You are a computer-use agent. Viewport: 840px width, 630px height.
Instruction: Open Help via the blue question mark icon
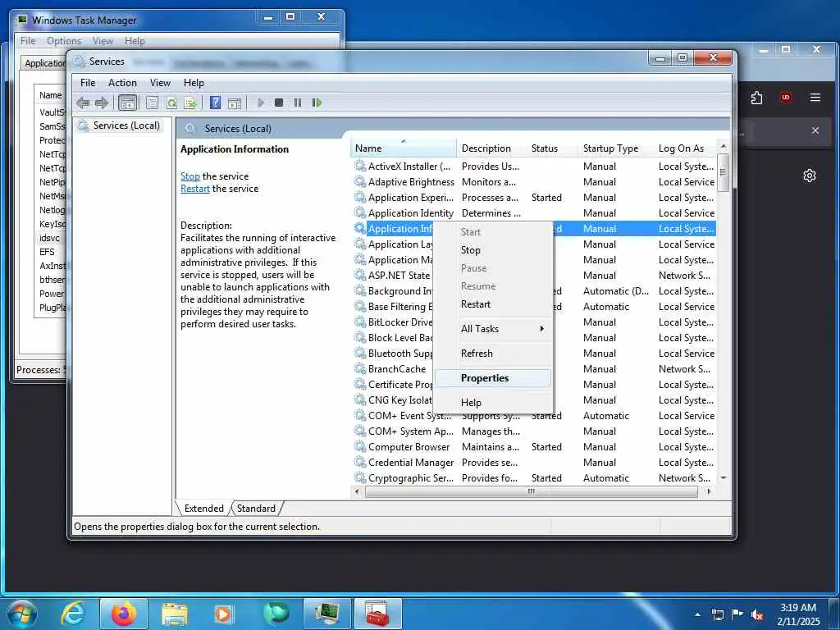tap(215, 103)
